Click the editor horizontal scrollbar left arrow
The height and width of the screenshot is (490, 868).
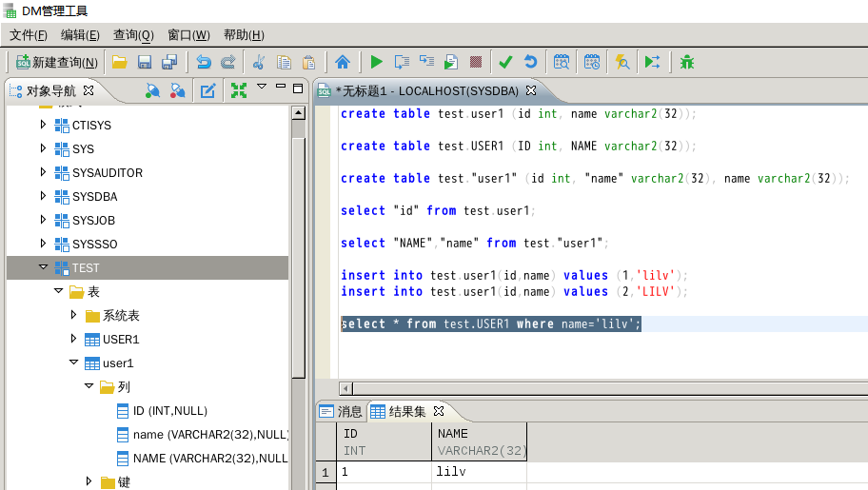click(346, 389)
